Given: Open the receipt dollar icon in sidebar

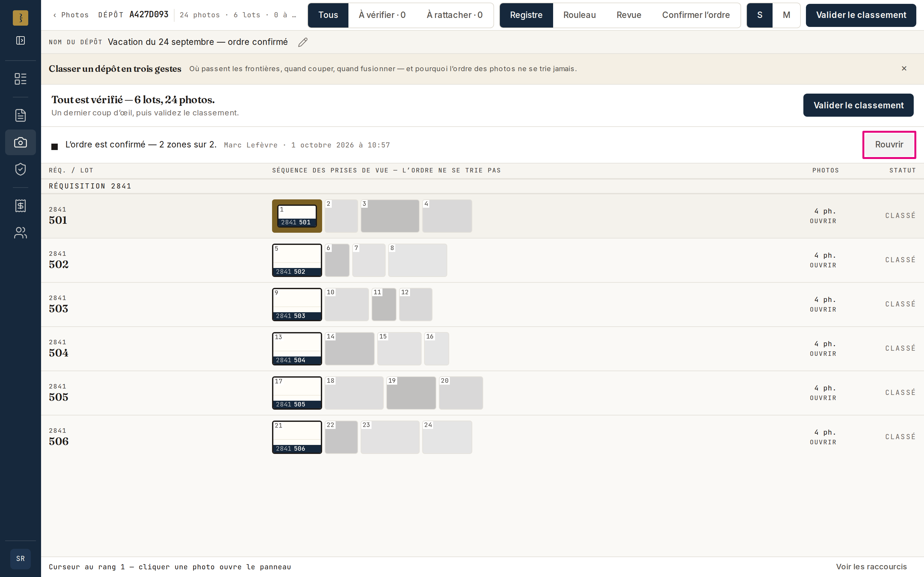Looking at the screenshot, I should 20,206.
